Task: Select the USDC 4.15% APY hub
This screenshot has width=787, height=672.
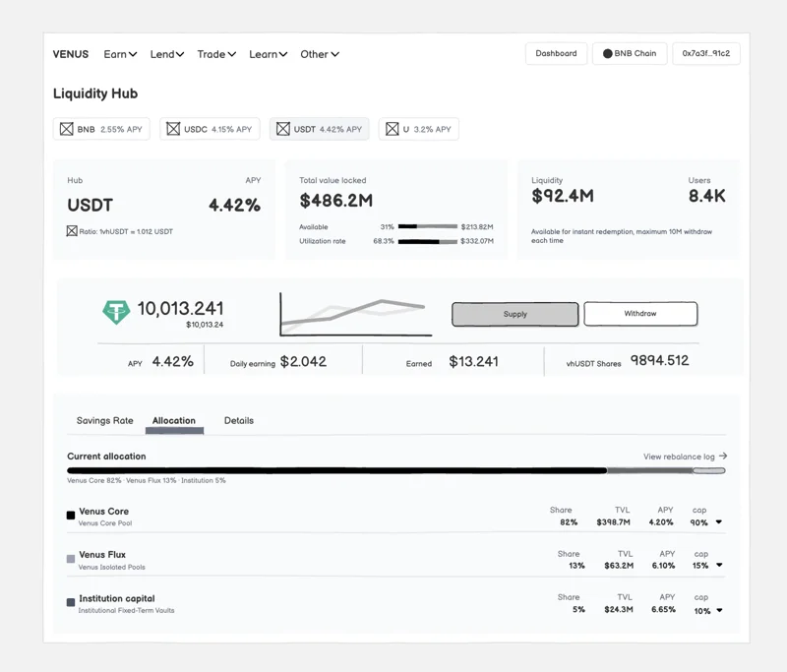Action: click(x=210, y=129)
